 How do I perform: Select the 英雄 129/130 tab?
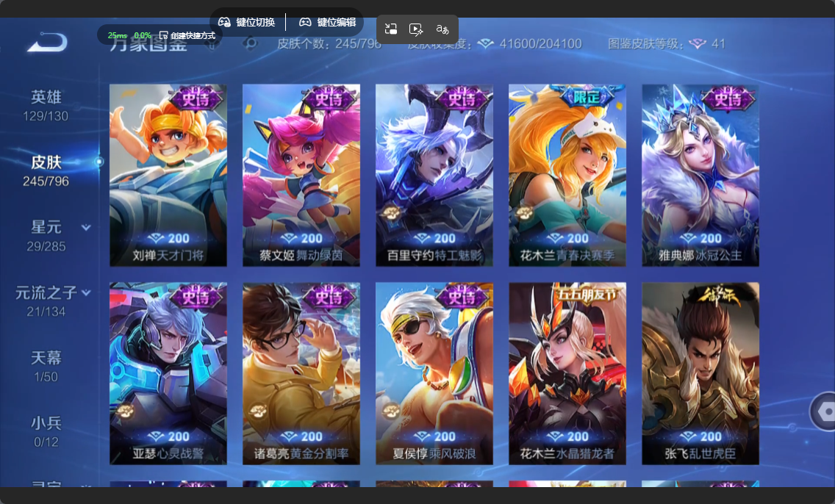tap(46, 106)
